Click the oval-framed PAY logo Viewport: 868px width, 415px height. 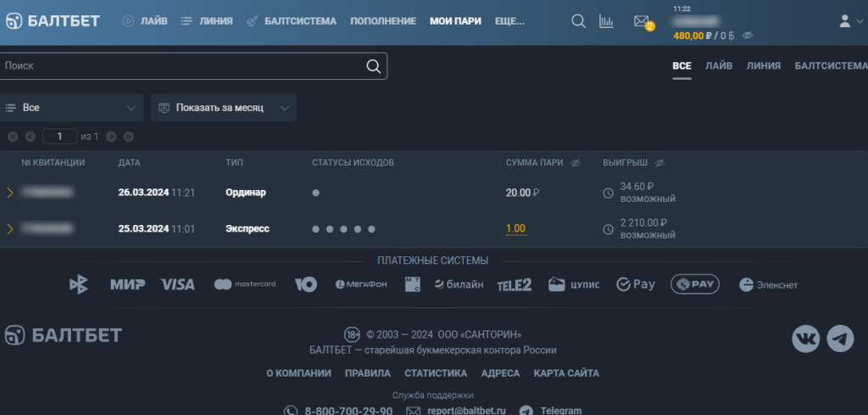coord(695,284)
